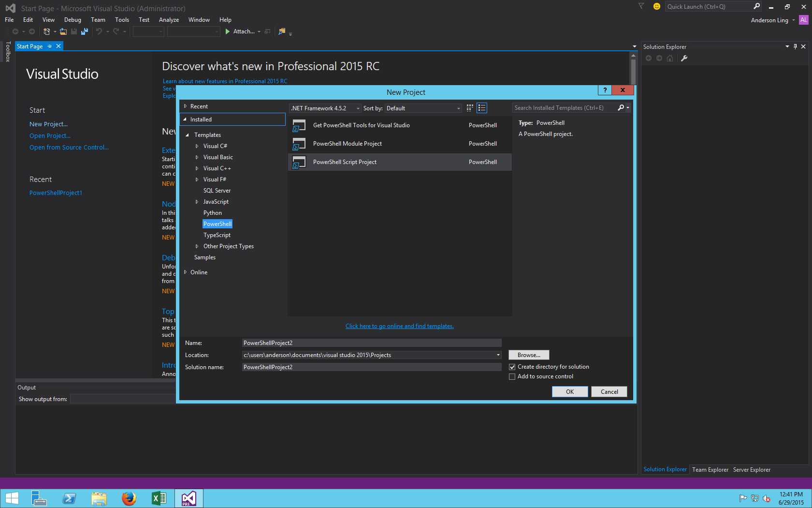Open PowerShell from the Windows taskbar

click(x=69, y=498)
